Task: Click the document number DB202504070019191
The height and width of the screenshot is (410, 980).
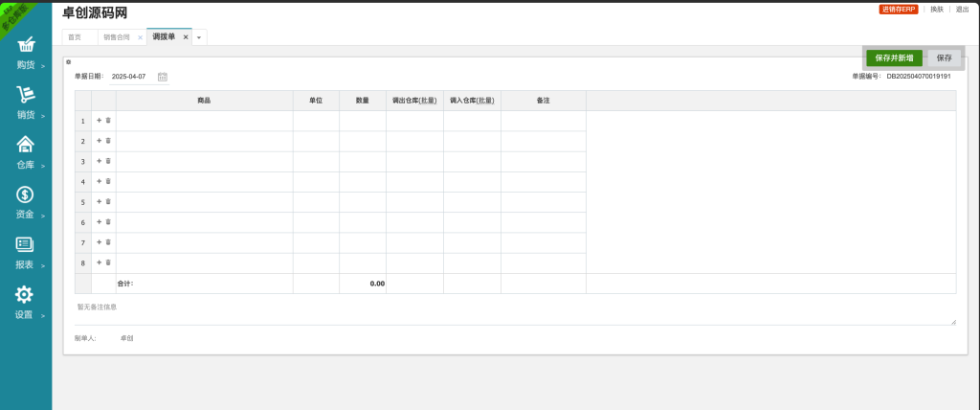Action: coord(919,77)
